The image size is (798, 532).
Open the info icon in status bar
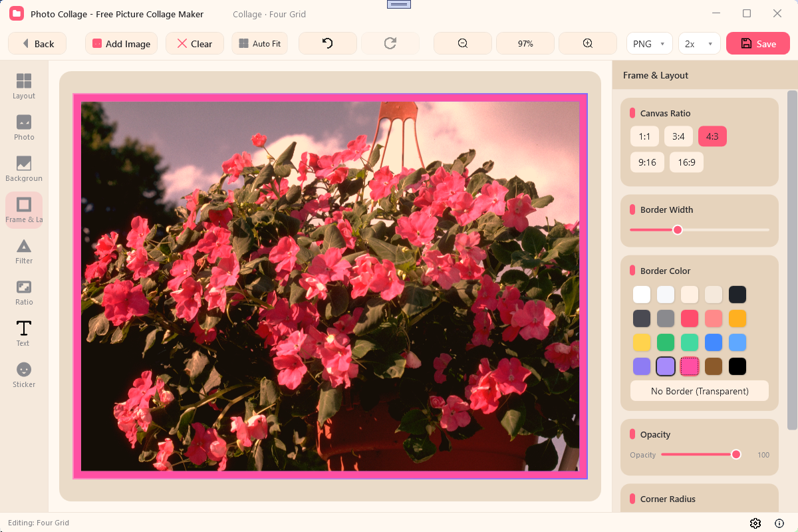pyautogui.click(x=779, y=523)
